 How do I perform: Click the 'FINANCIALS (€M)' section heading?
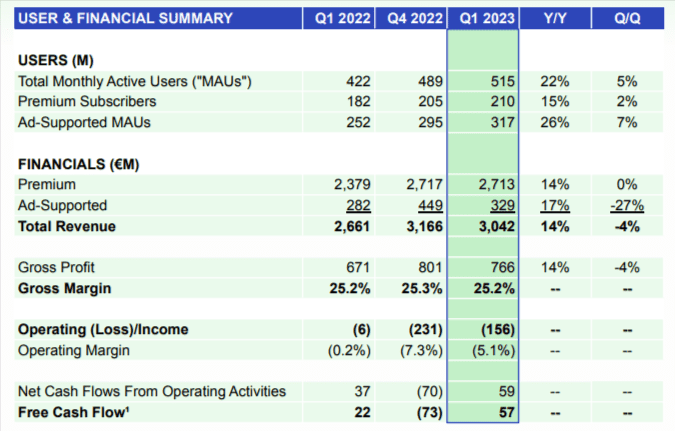tap(79, 164)
